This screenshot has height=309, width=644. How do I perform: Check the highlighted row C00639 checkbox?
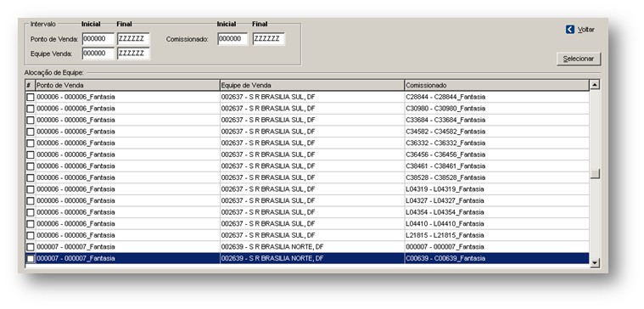(x=31, y=258)
